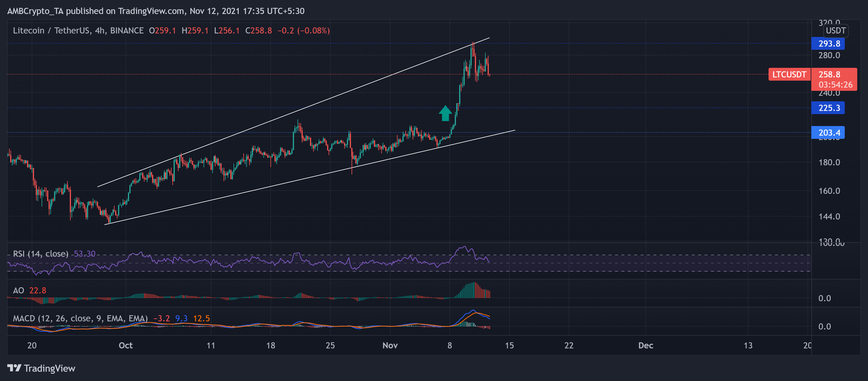Click the 8 date label on time axis
Screen dimensions: 868x381
point(450,345)
